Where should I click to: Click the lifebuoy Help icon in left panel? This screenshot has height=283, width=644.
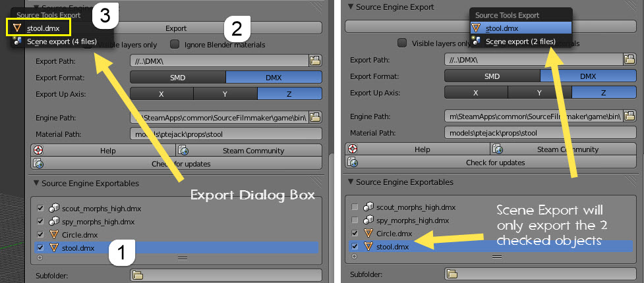(38, 150)
